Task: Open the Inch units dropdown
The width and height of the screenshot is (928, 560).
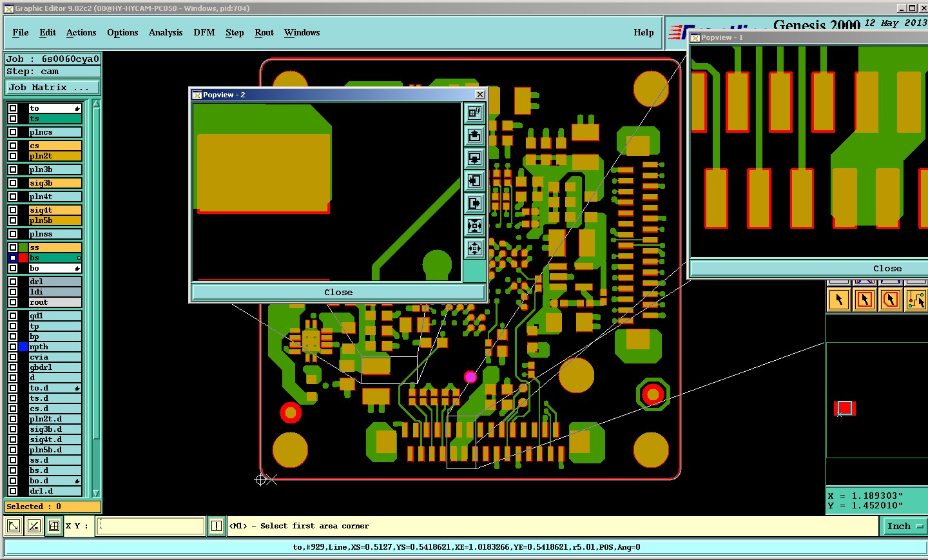Action: pos(904,526)
